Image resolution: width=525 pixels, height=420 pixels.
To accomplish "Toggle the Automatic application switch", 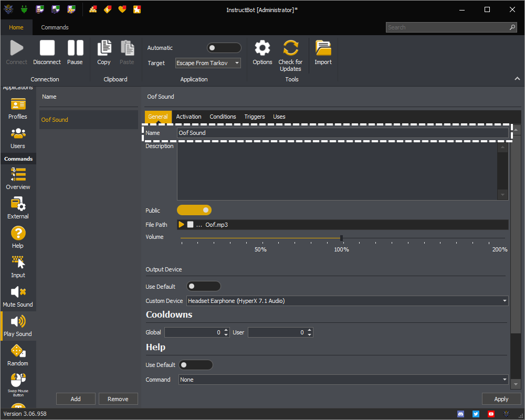I will pyautogui.click(x=224, y=48).
